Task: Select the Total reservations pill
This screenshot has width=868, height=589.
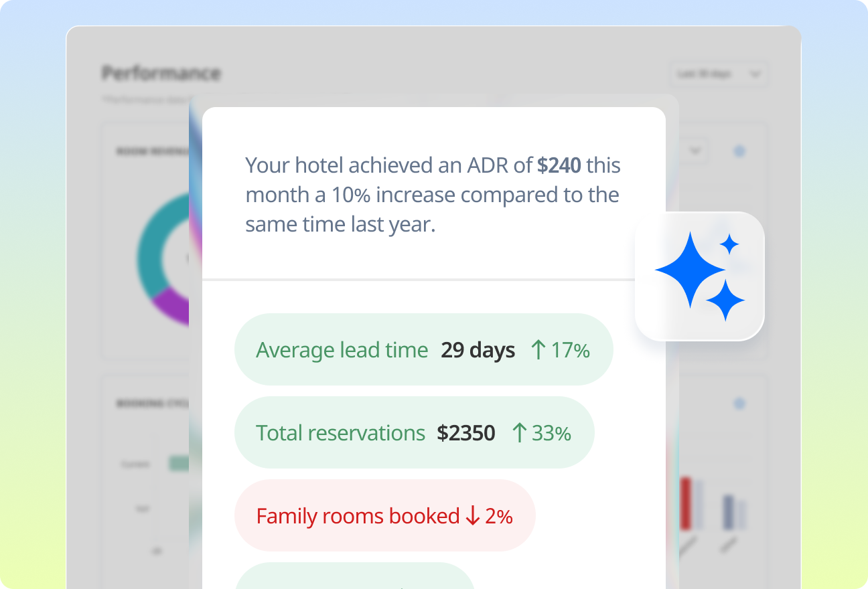Action: (414, 432)
